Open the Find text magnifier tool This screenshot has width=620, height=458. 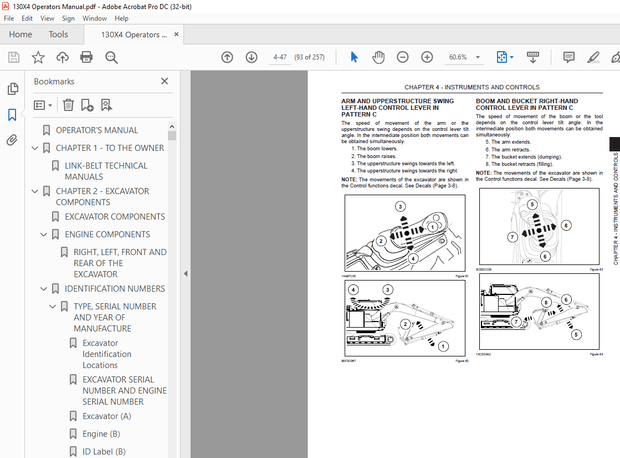tap(111, 57)
